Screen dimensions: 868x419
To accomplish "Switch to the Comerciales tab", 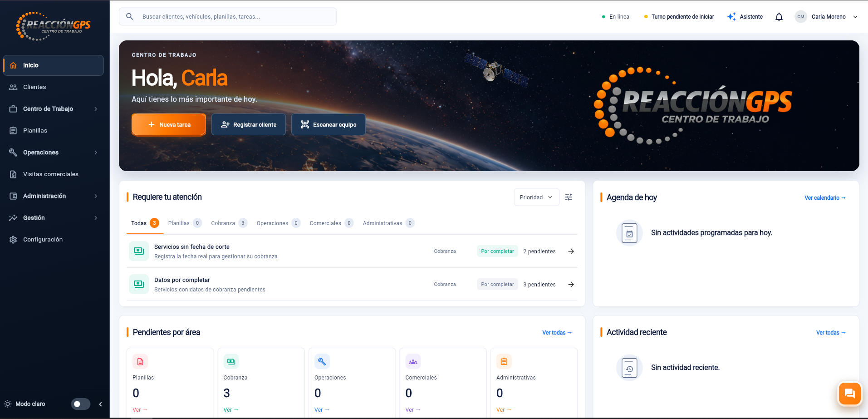I will tap(331, 223).
